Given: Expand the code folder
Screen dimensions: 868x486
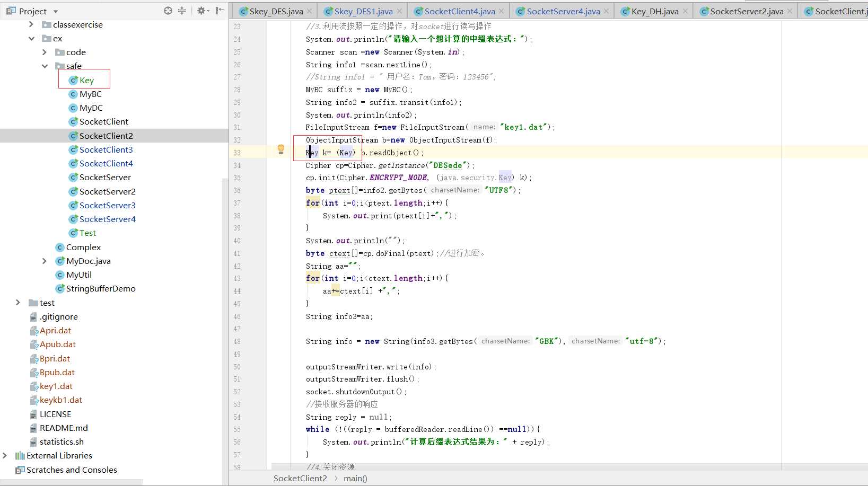Looking at the screenshot, I should coord(45,52).
